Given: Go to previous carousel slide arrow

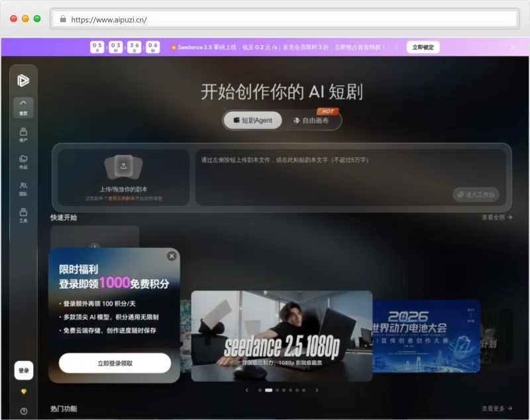Looking at the screenshot, I should coord(246,390).
